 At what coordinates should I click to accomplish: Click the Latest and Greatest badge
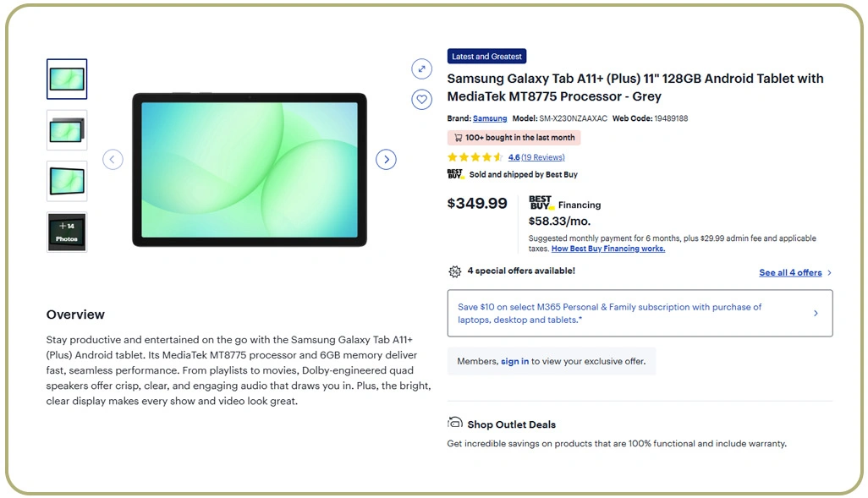(x=486, y=57)
